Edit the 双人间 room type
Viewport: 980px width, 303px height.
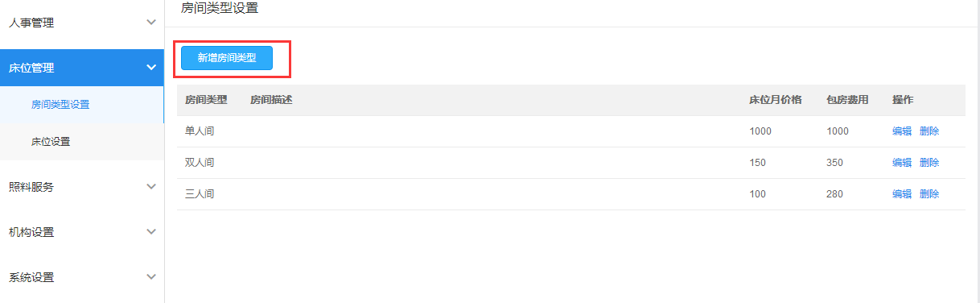[x=902, y=163]
